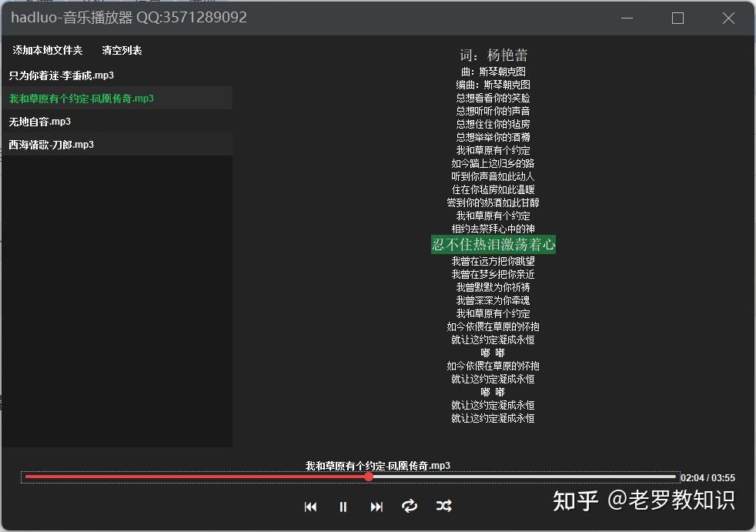Screen dimensions: 756x532
Task: Select the shuffle playback icon
Action: [443, 507]
